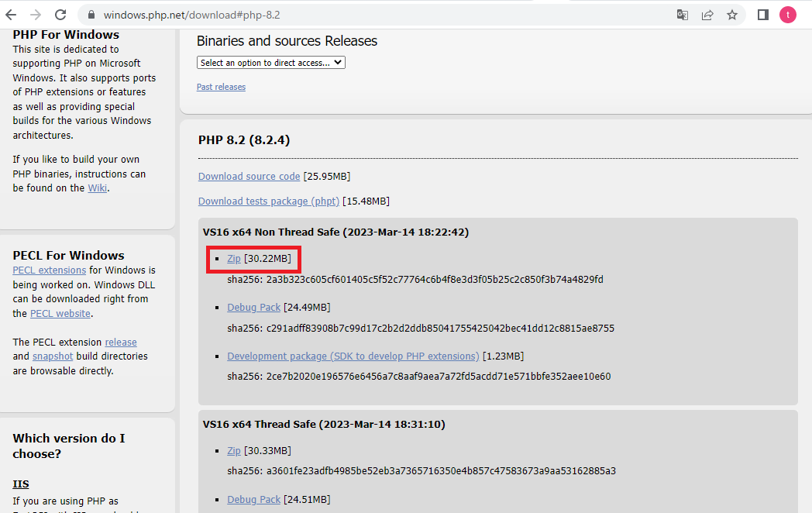Download Thread Safe Zip 30.33MB
The height and width of the screenshot is (513, 812).
[234, 451]
